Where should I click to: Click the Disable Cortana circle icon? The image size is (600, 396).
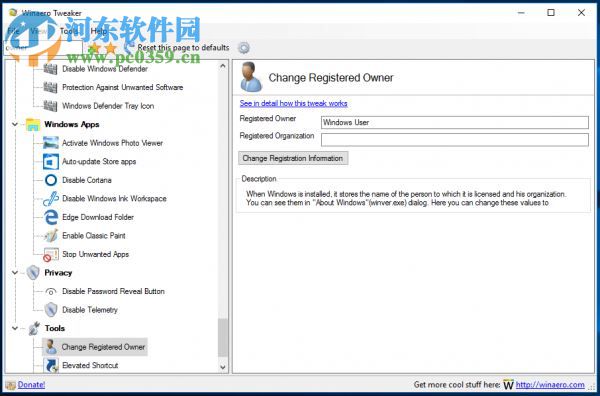[x=51, y=180]
